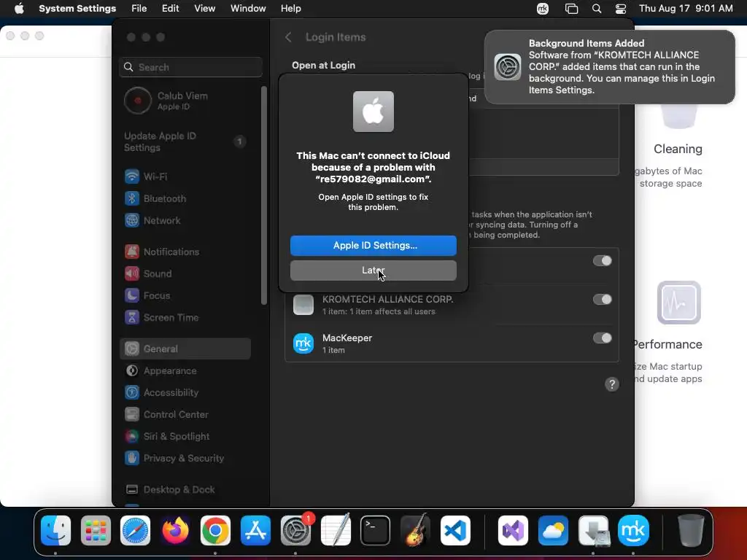Open Terminal from the Dock
The width and height of the screenshot is (747, 560).
pos(376,530)
